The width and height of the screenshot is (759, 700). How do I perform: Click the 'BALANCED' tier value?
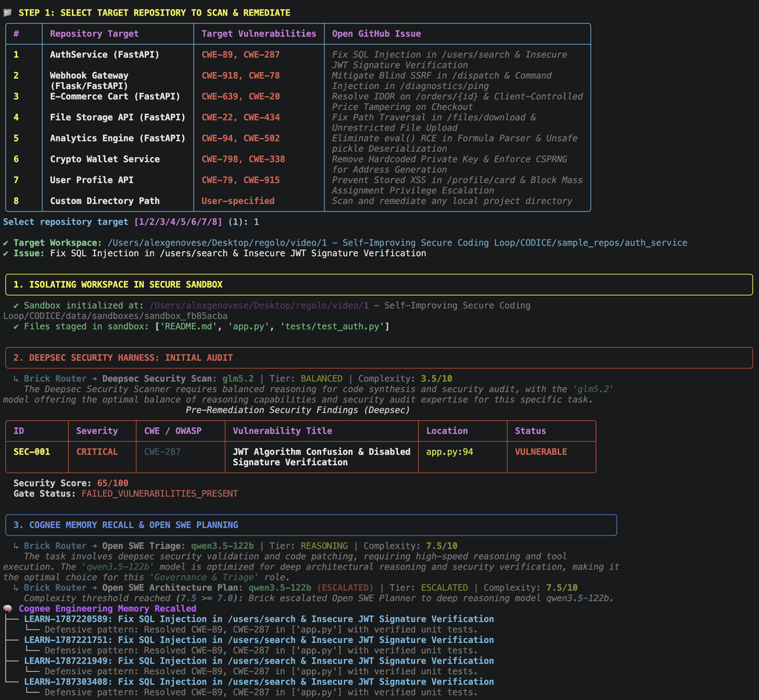coord(322,379)
